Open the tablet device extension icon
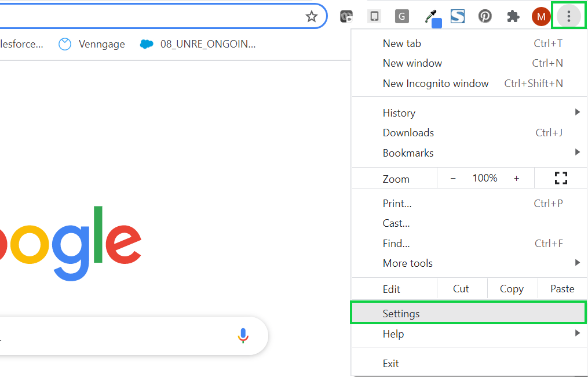588x377 pixels. [x=374, y=16]
